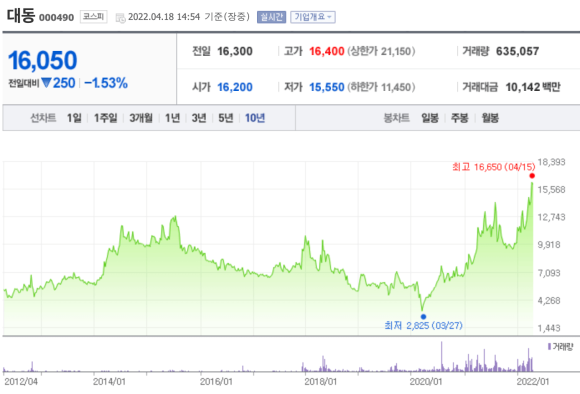Viewport: 580px width, 394px height.
Task: Open the 기업개요 dropdown
Action: (313, 17)
